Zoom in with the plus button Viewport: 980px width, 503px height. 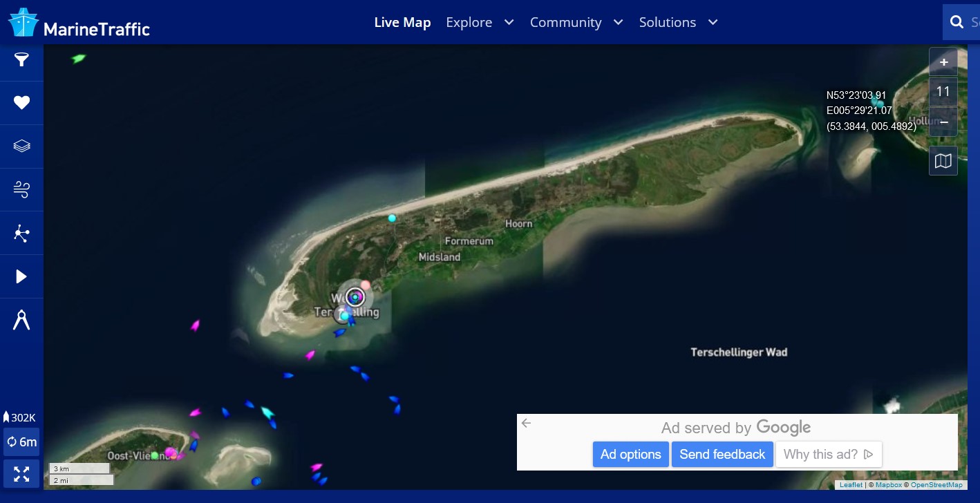943,62
